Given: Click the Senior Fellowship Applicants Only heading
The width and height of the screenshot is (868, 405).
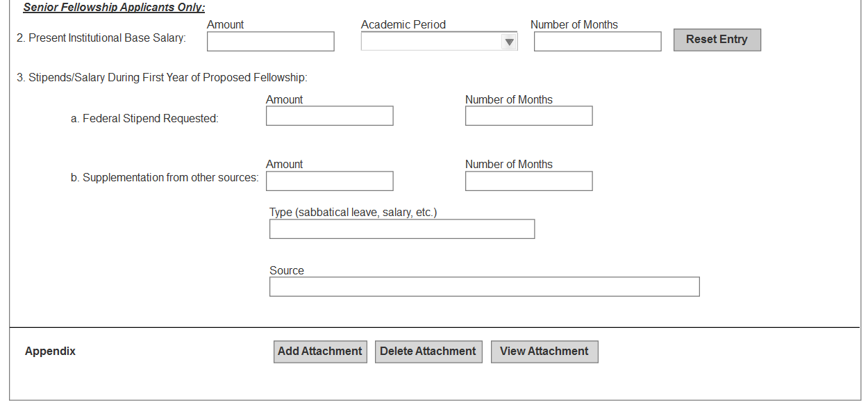Looking at the screenshot, I should (114, 8).
